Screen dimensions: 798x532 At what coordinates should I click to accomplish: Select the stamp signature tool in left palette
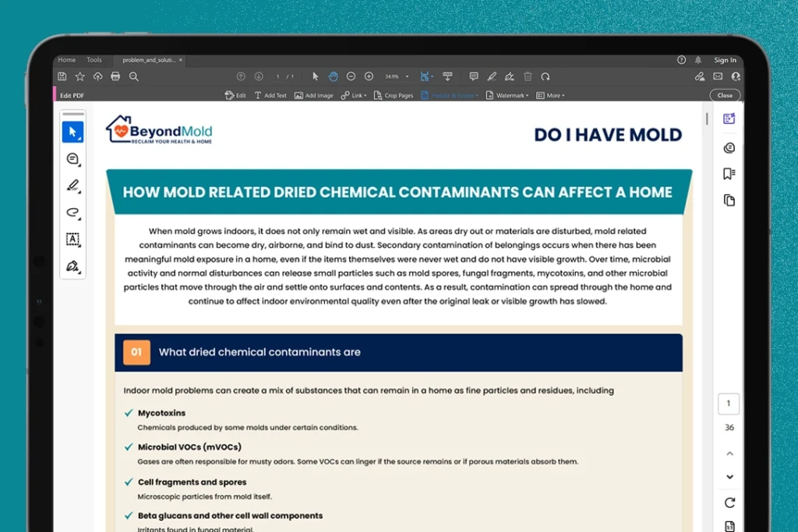point(72,266)
